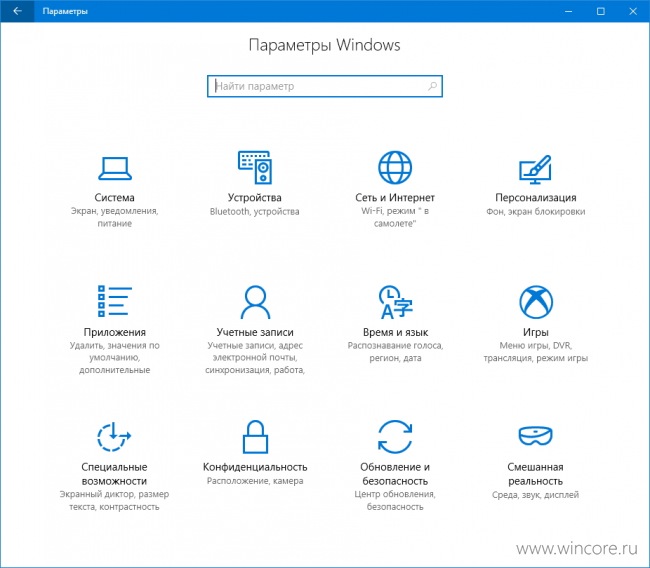Click the text 'Среда, звук, дисплей'
This screenshot has width=650, height=568.
tap(535, 495)
